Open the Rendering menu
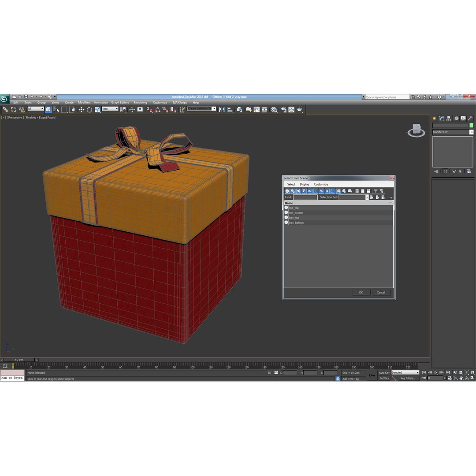476x476 pixels. (x=140, y=103)
